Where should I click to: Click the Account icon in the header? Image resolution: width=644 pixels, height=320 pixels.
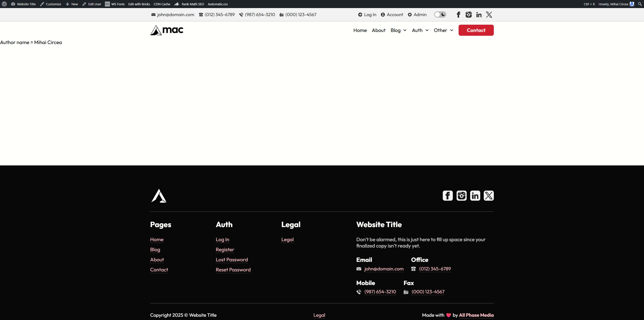pos(383,15)
